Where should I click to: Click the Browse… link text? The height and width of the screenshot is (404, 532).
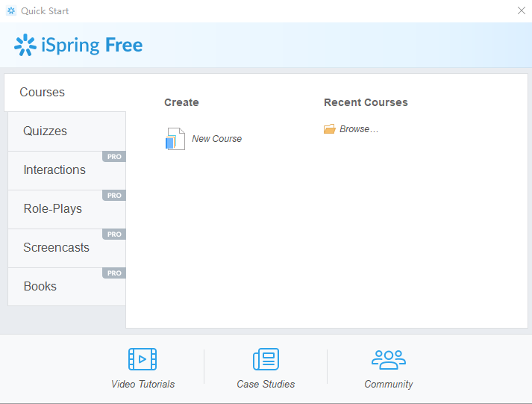click(x=359, y=129)
